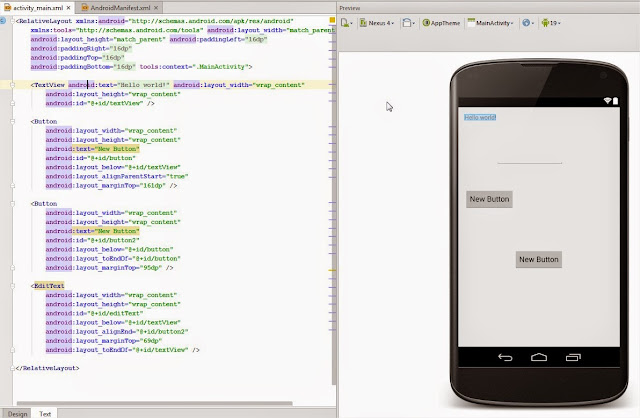Open the Nexus 4 device dropdown
Screen dimensions: 640x418
coord(377,23)
